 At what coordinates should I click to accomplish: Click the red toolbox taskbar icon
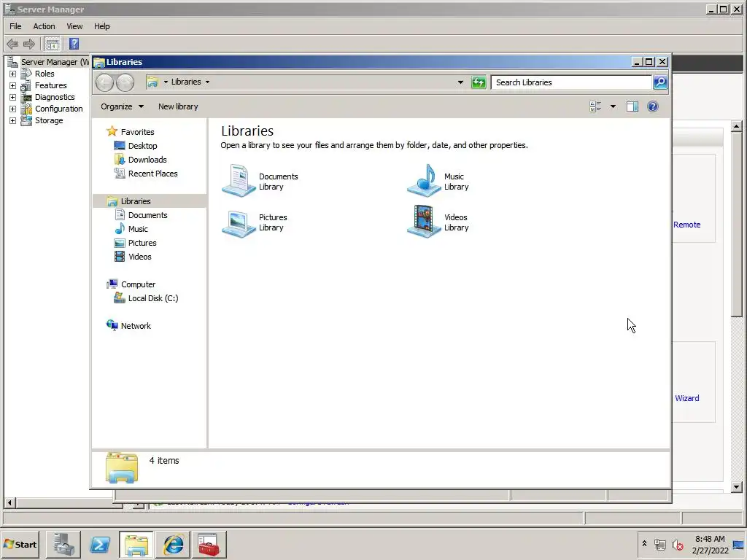pyautogui.click(x=209, y=544)
